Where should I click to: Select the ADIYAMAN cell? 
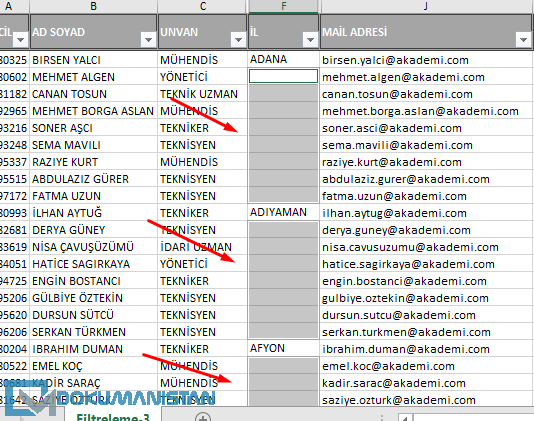pos(283,212)
